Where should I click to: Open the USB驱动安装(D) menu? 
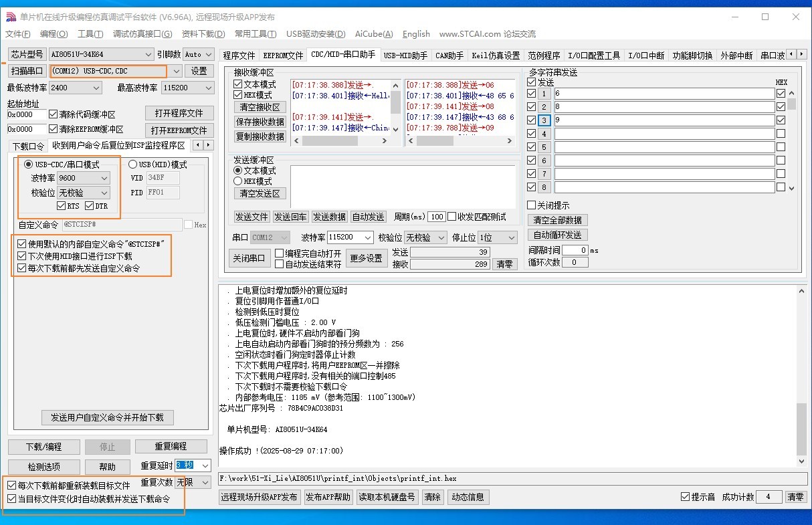coord(316,34)
